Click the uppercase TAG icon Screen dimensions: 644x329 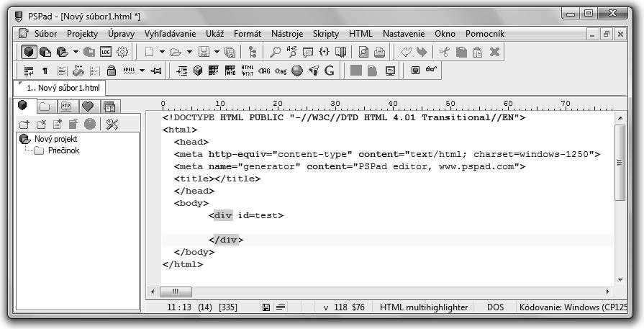[264, 71]
